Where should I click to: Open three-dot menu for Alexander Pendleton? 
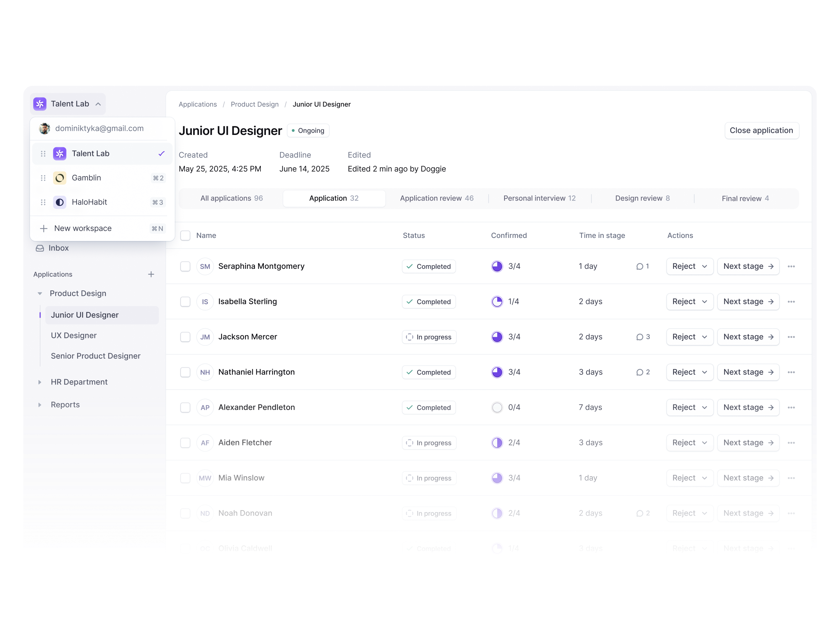pyautogui.click(x=791, y=408)
